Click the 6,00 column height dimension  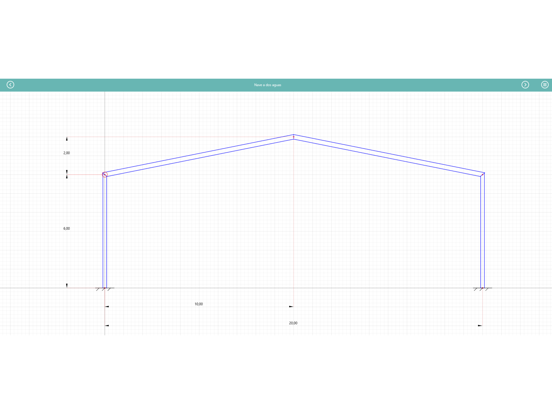[x=67, y=228]
